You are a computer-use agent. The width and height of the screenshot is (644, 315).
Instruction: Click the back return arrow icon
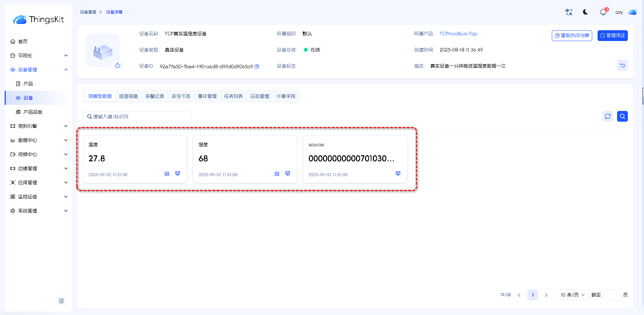[622, 65]
